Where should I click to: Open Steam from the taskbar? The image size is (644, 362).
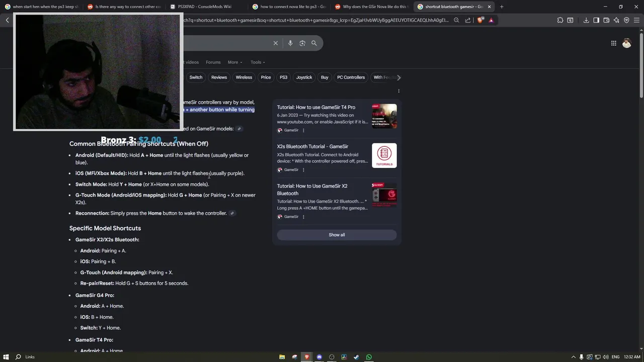pos(356,357)
